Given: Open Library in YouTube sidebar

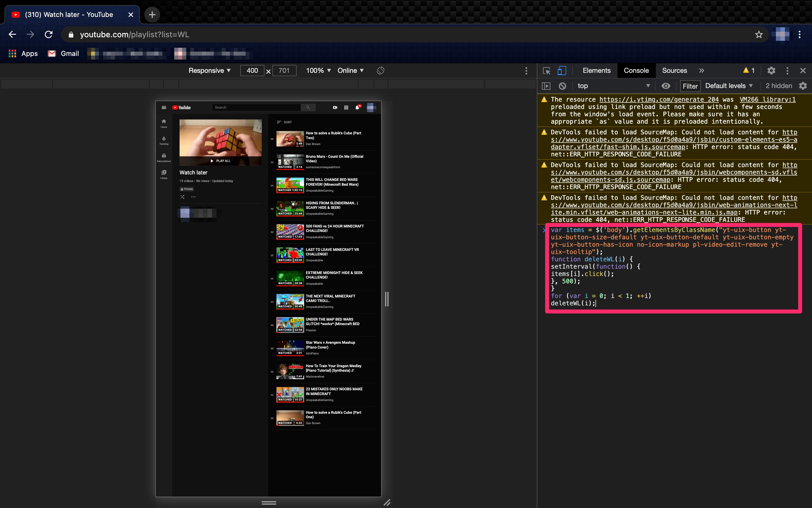Looking at the screenshot, I should [164, 175].
